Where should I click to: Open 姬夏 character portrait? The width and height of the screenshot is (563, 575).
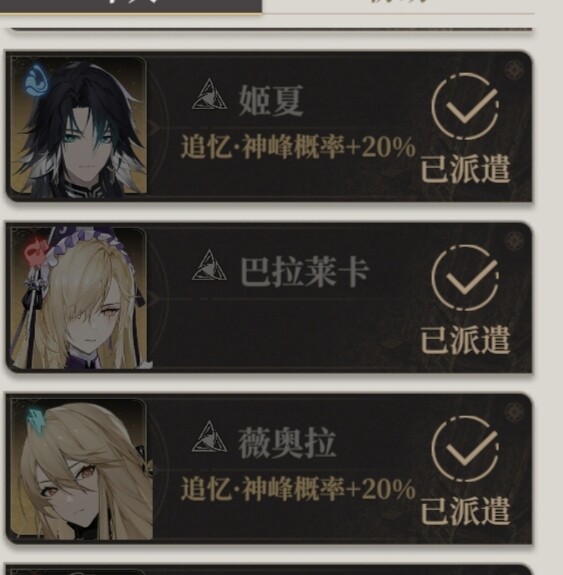78,125
